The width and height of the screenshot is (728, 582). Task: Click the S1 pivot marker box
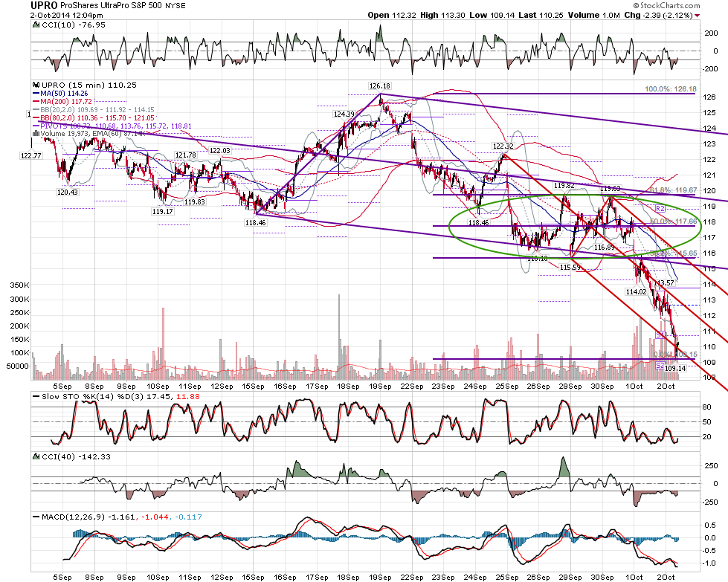(660, 334)
